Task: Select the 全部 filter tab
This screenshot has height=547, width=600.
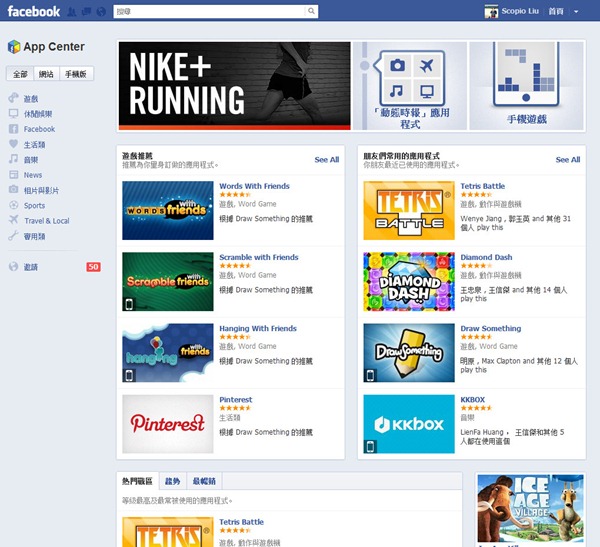Action: 20,74
